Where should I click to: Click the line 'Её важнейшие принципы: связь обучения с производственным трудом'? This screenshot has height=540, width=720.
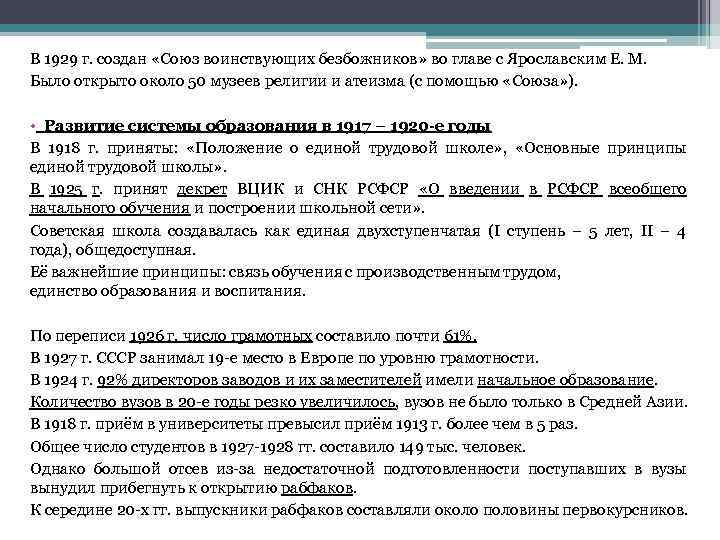295,272
